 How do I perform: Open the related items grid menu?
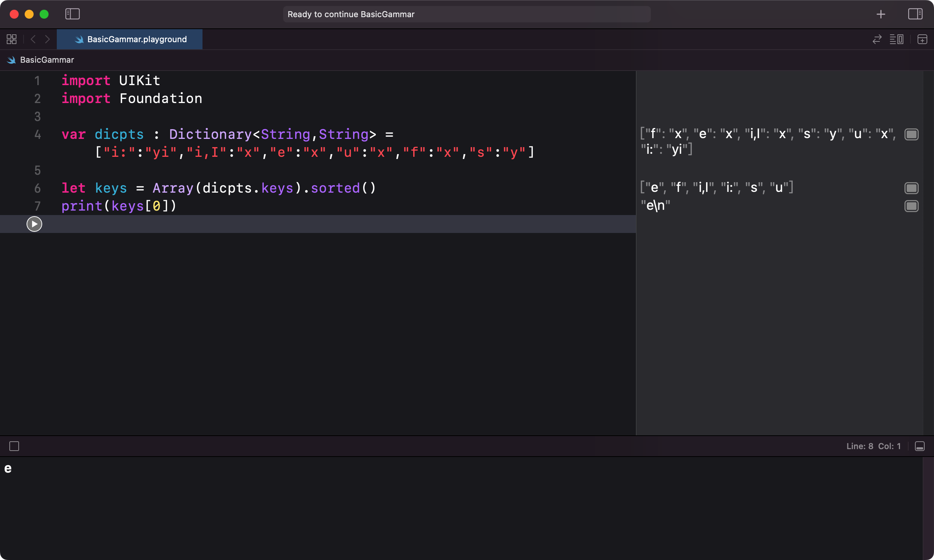pos(12,39)
